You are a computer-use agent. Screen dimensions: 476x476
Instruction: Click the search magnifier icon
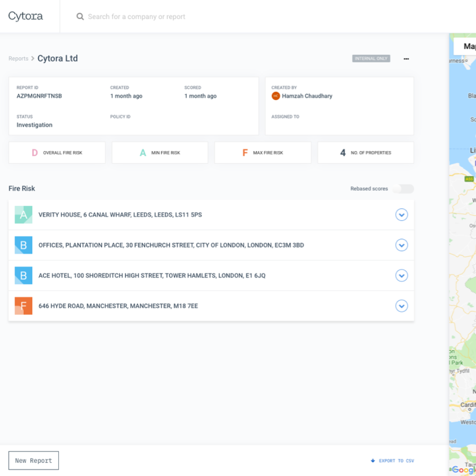click(80, 17)
